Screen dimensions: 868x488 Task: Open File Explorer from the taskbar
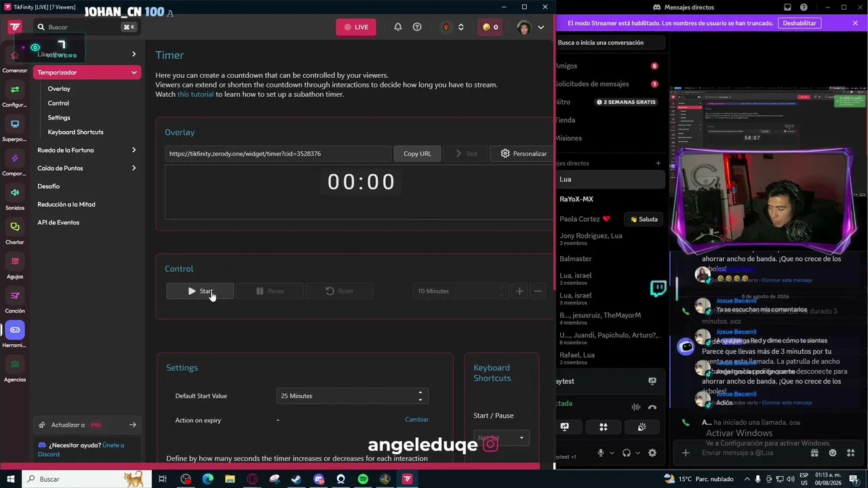coord(230,479)
